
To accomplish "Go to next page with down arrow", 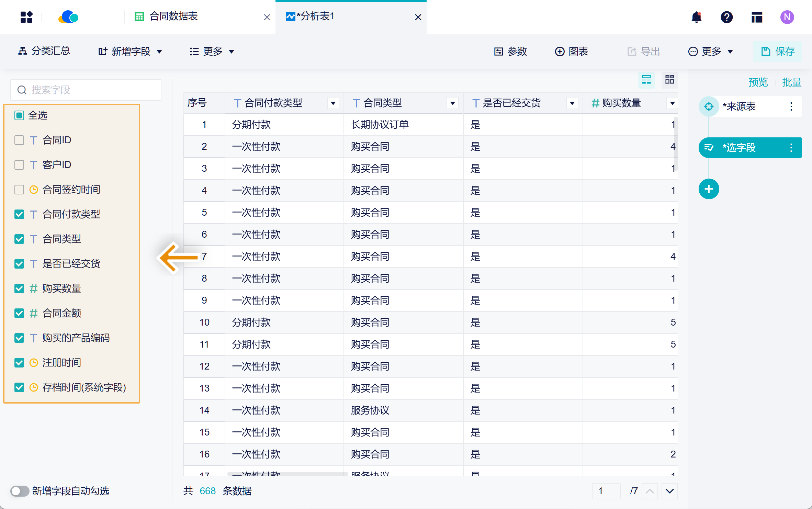I will pyautogui.click(x=669, y=491).
